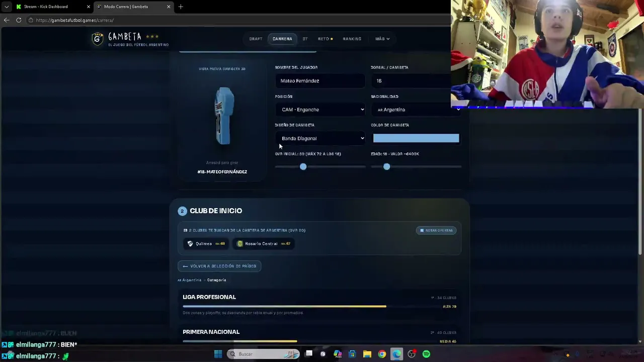This screenshot has width=644, height=362.
Task: Click the '#18-MATEOFERNÁNDEZ' shirt caption
Action: (x=222, y=172)
